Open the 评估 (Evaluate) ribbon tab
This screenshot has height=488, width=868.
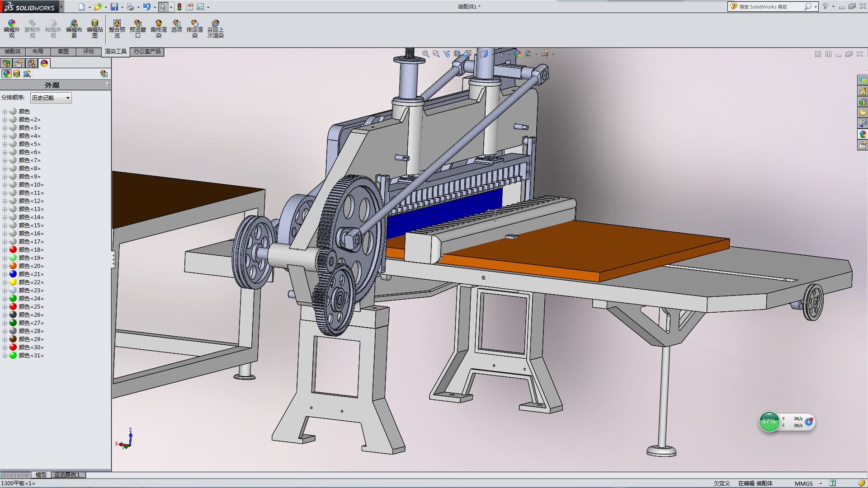click(x=89, y=51)
